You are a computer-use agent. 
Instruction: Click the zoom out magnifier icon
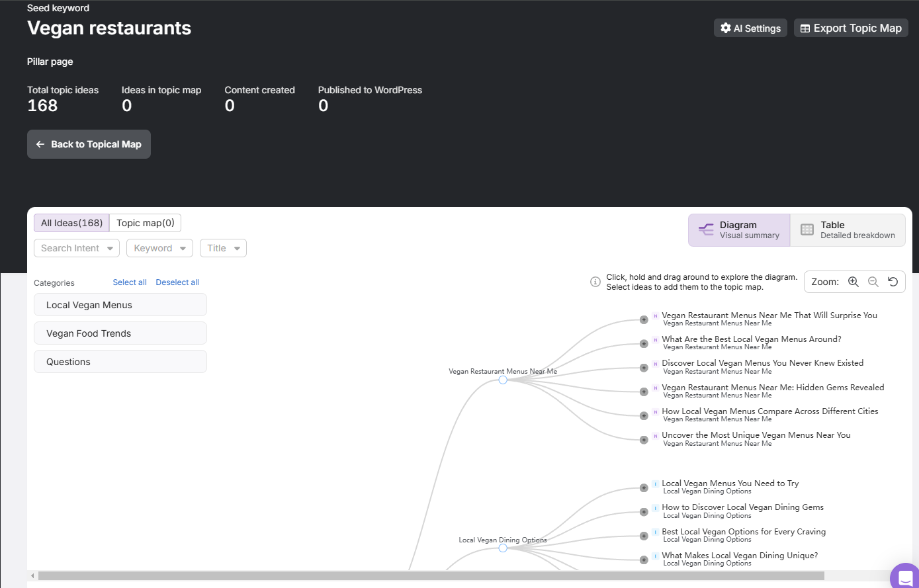(x=873, y=282)
